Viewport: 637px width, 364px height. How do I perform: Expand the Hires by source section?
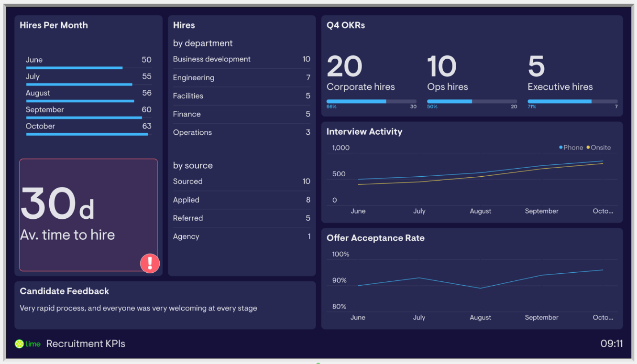(x=193, y=165)
